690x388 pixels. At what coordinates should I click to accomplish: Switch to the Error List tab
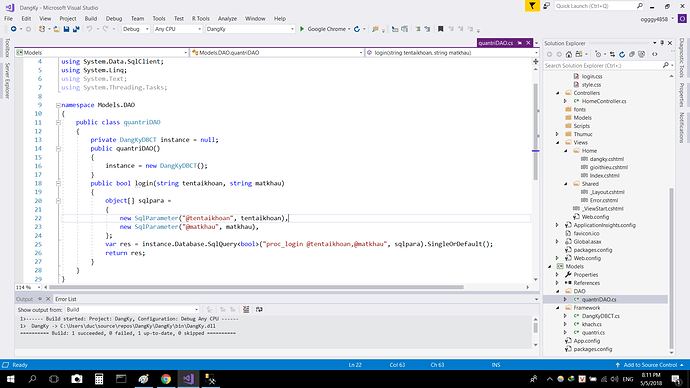click(x=66, y=299)
